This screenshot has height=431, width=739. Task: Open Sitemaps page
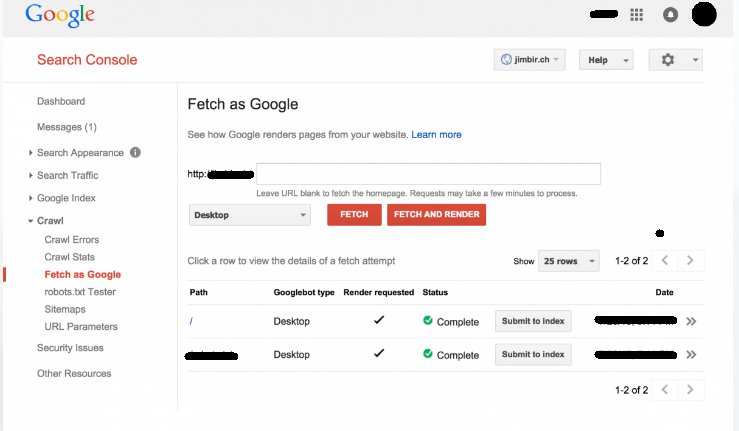pos(65,309)
